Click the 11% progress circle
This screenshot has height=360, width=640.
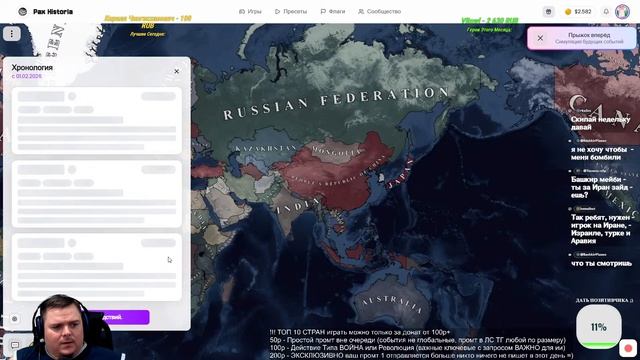click(598, 327)
